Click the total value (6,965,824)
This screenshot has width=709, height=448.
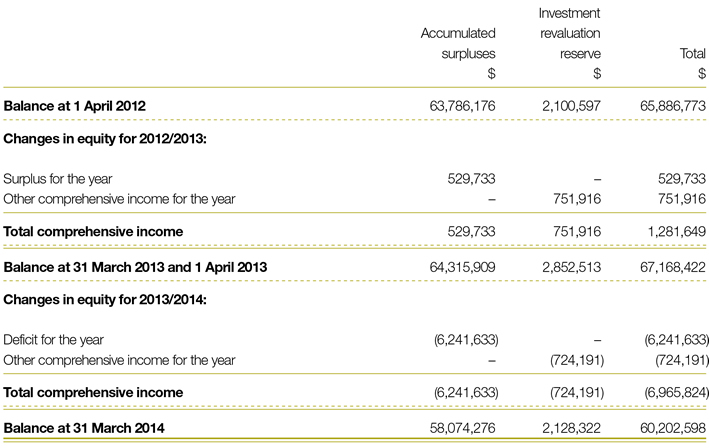coord(670,394)
